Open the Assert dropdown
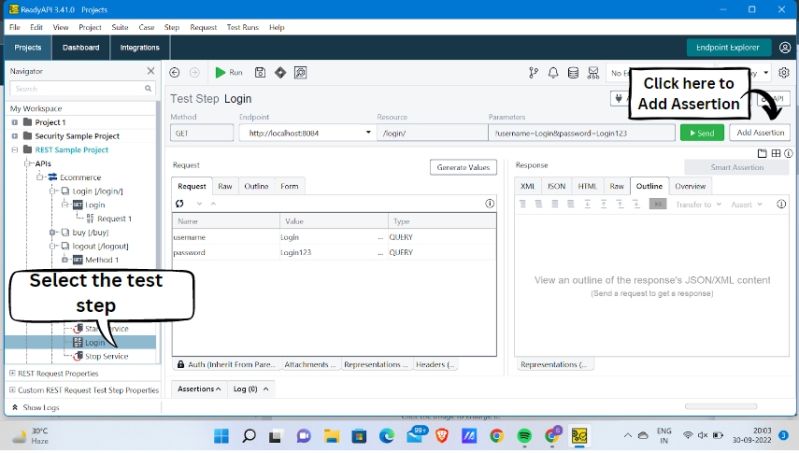The height and width of the screenshot is (453, 799). point(747,204)
